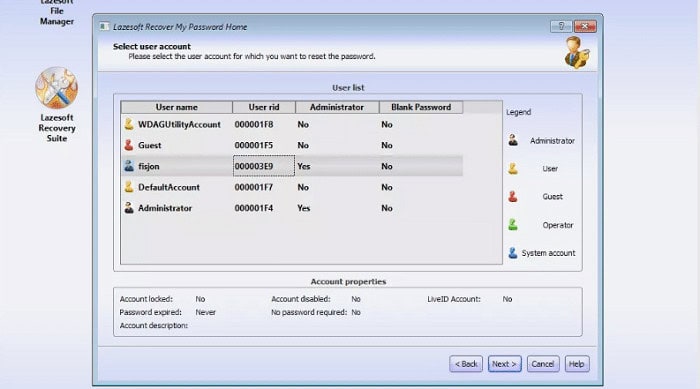The image size is (700, 389).
Task: Click the Administrator row account icon
Action: click(x=129, y=208)
